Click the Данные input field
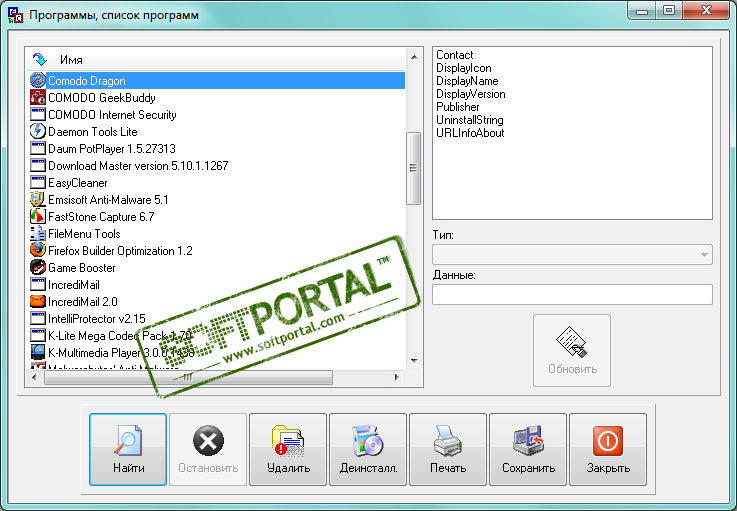The image size is (737, 511). [x=572, y=294]
